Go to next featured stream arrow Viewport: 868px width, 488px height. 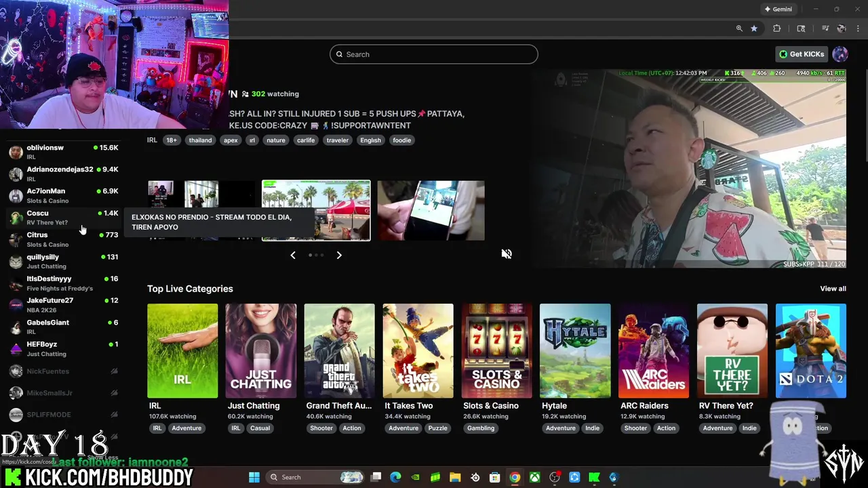tap(339, 255)
